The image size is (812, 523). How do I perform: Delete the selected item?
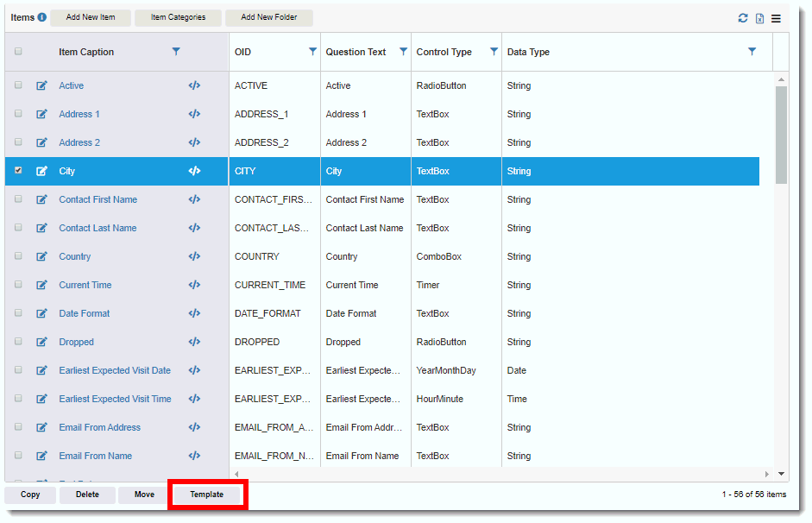point(87,495)
